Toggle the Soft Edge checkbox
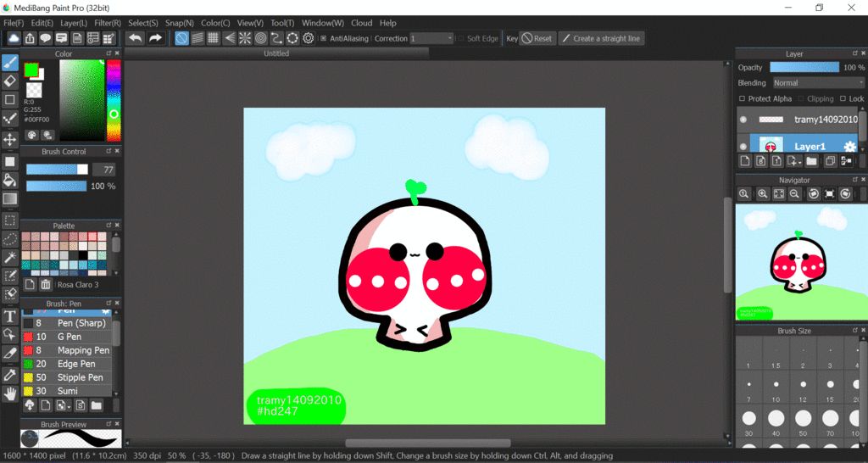 tap(460, 39)
